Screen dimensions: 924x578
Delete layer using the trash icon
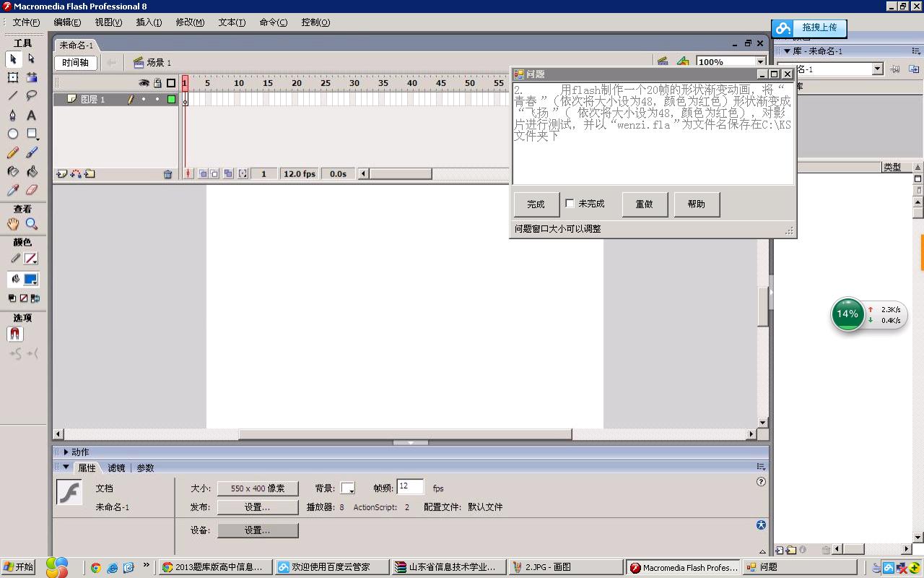click(x=167, y=174)
